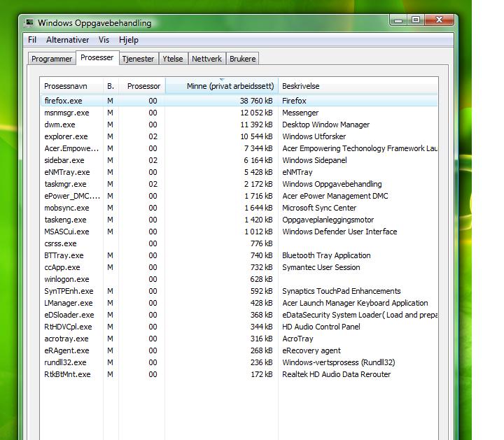Minimize the Windows Oppgavebehandling window

397,20
